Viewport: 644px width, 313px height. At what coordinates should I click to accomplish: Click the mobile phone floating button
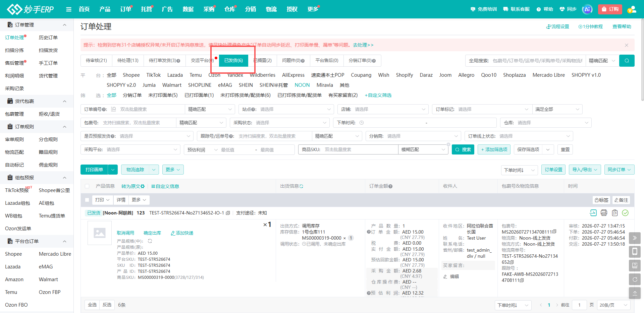pos(635,252)
